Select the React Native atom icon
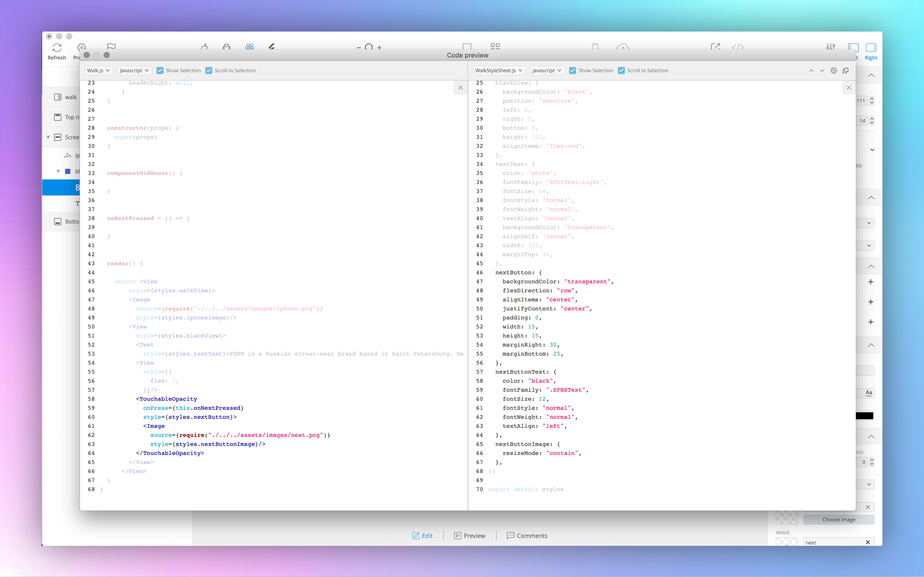Screen dimensions: 924x577 250,47
